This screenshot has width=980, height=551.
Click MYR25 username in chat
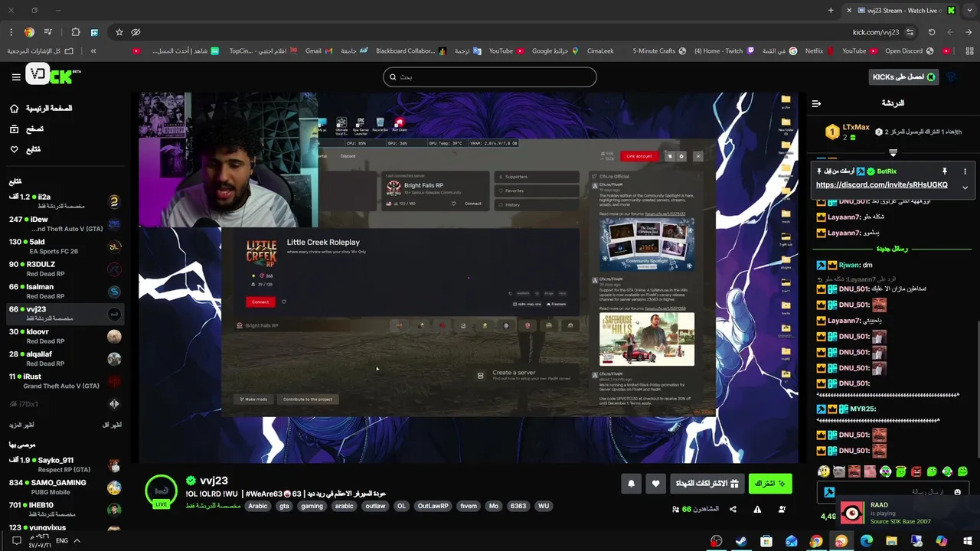coord(861,409)
